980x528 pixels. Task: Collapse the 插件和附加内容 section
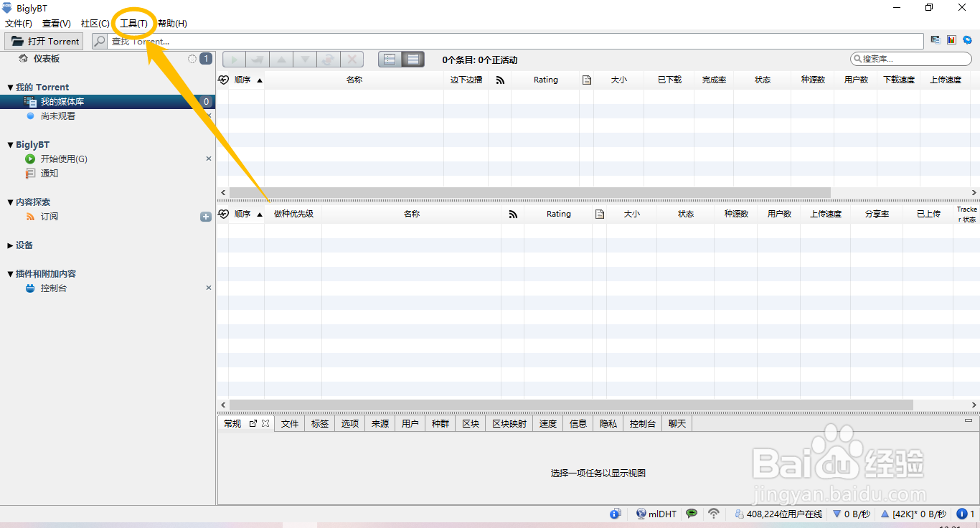tap(10, 274)
